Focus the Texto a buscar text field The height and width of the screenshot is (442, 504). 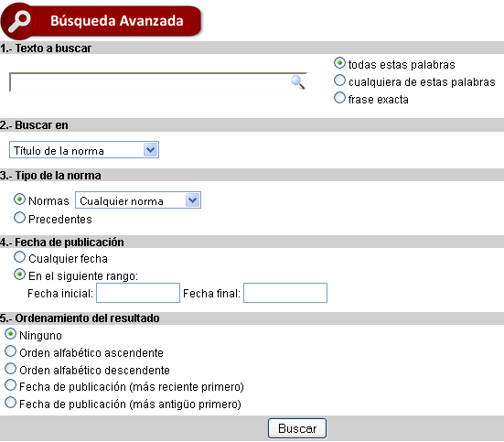coord(157,82)
